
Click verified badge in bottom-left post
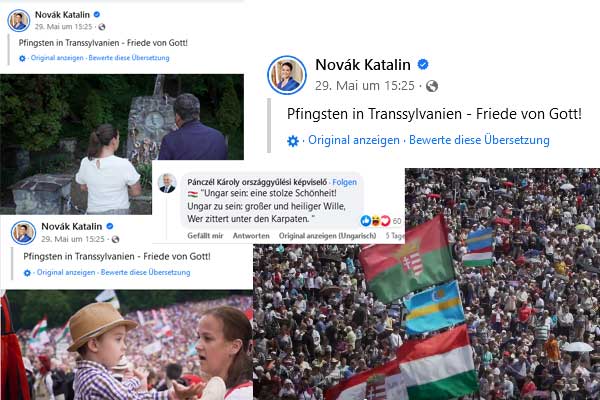pyautogui.click(x=110, y=226)
